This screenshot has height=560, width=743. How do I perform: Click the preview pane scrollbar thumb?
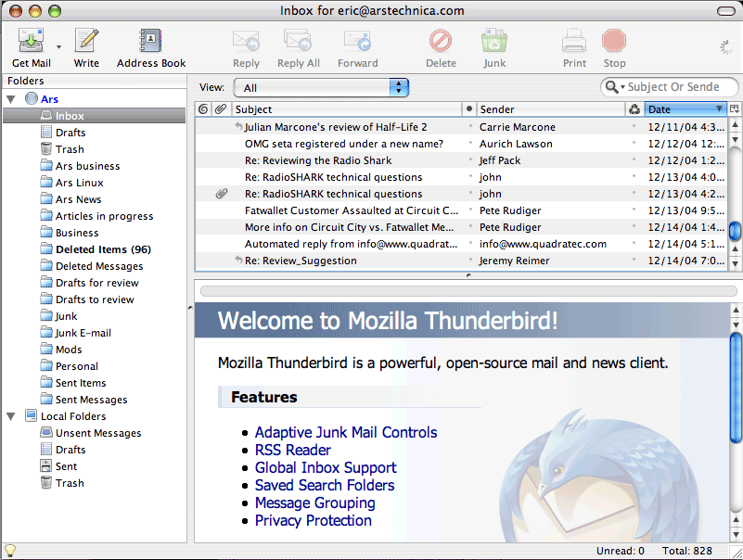736,388
